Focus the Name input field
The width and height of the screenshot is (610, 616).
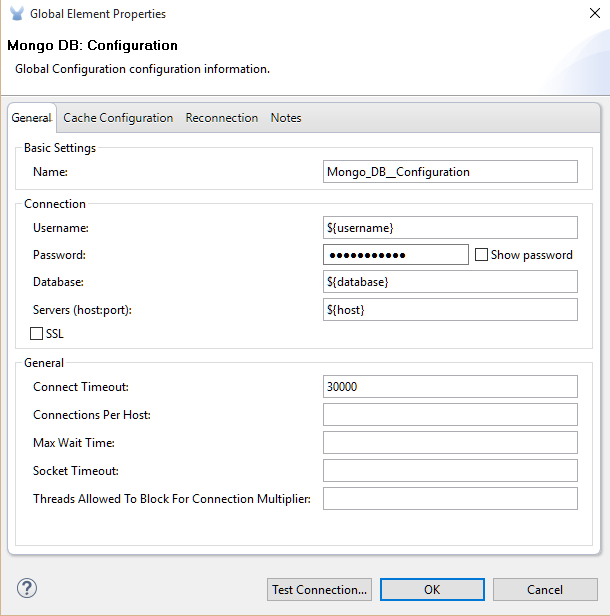pos(450,171)
